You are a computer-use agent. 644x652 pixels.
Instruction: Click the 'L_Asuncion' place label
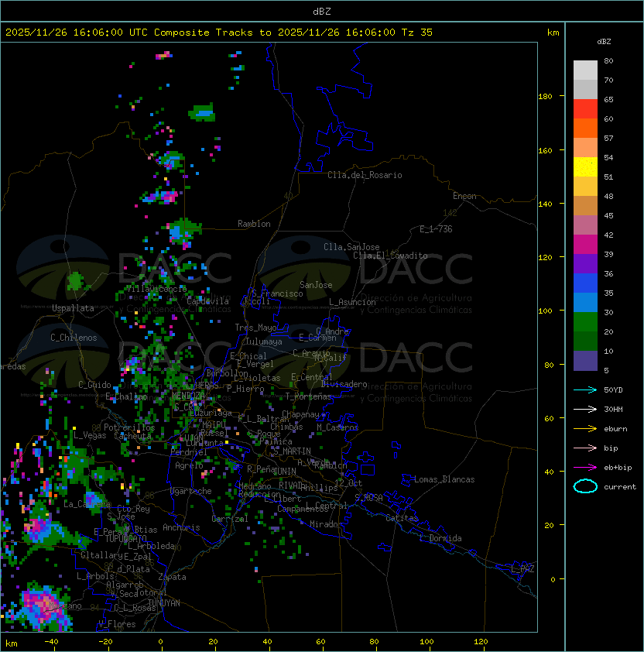click(x=352, y=302)
